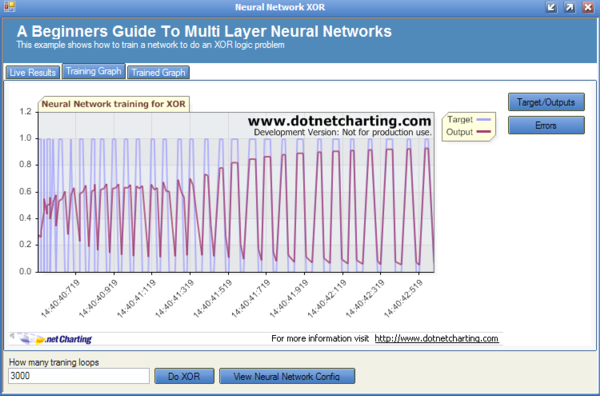Image resolution: width=600 pixels, height=396 pixels.
Task: Click the 'Output' legend label
Action: coord(460,132)
